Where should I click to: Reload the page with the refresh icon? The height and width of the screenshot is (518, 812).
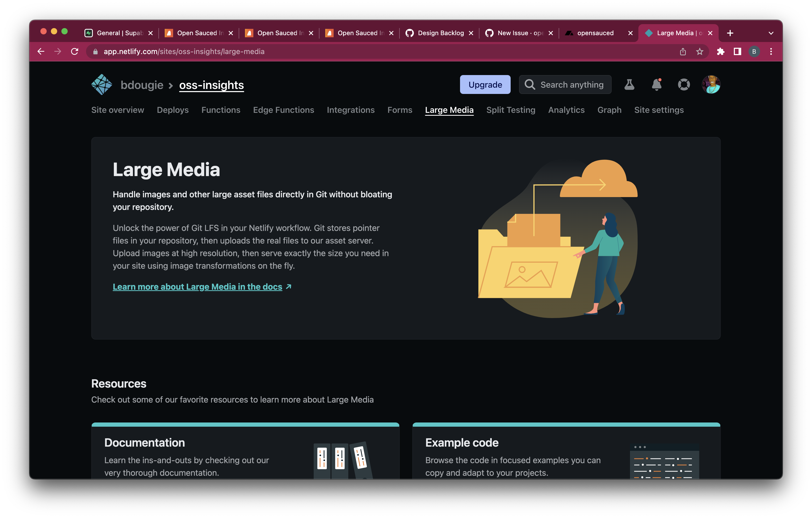75,51
